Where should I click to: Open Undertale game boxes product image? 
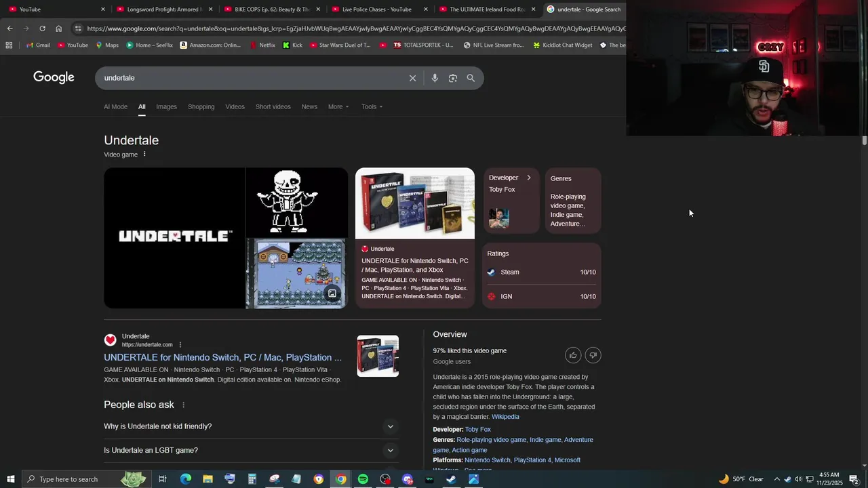(x=415, y=203)
